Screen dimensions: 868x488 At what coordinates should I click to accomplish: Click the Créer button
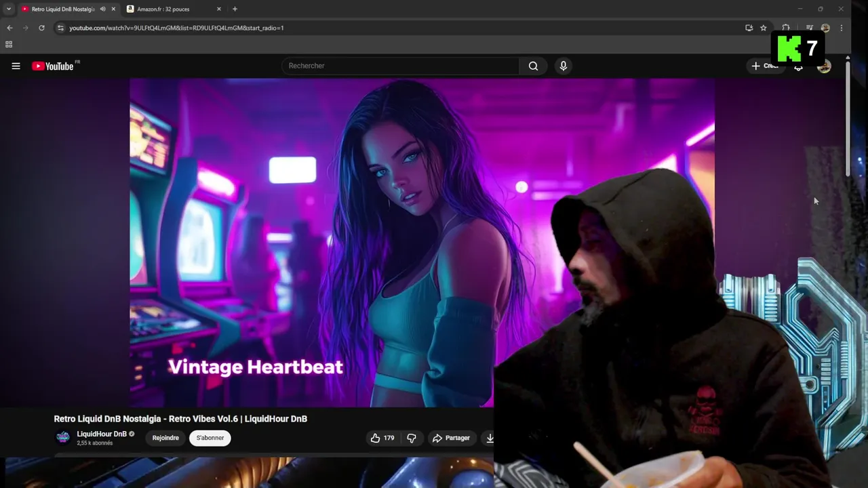tap(765, 66)
